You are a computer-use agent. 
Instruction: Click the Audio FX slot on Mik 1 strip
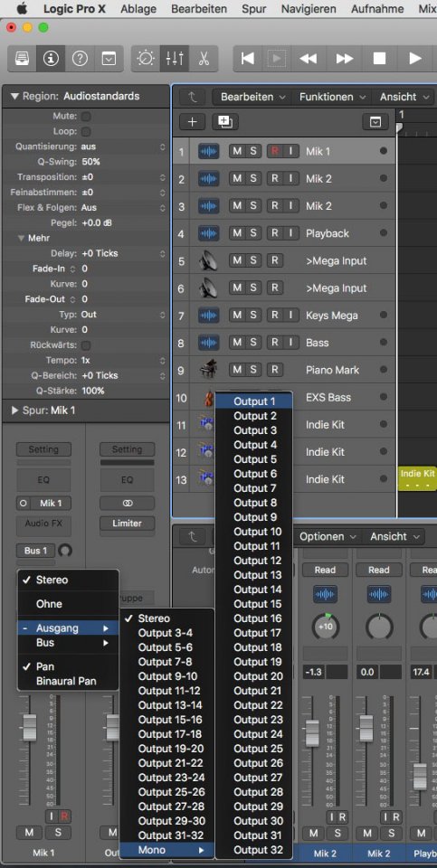coord(43,525)
